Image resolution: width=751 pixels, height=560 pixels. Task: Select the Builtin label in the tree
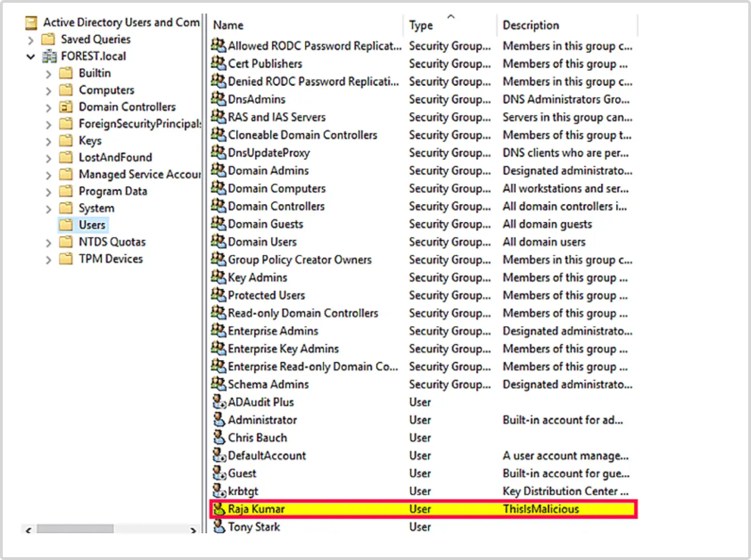point(94,73)
